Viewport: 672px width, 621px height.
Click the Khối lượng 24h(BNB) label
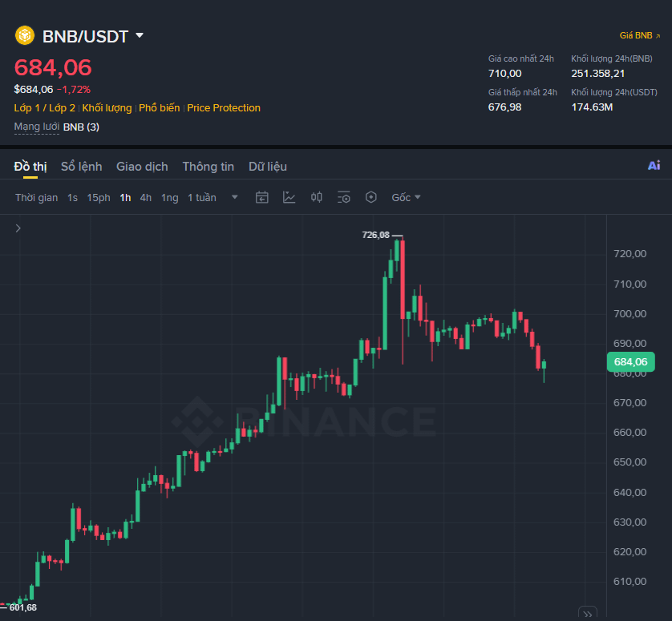coord(612,58)
